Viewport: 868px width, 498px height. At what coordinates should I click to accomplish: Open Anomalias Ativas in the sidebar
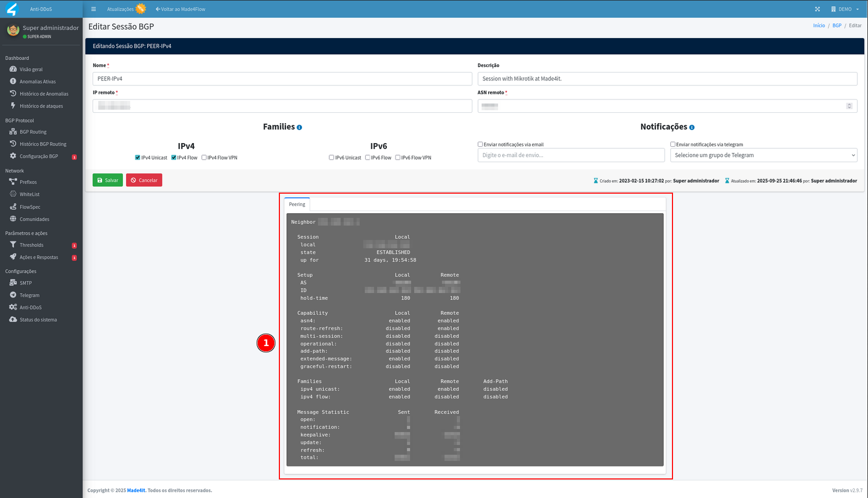tap(38, 81)
